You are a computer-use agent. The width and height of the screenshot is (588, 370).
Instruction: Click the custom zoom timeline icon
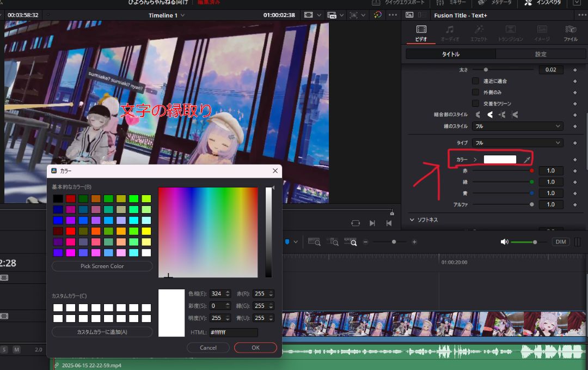pyautogui.click(x=352, y=241)
